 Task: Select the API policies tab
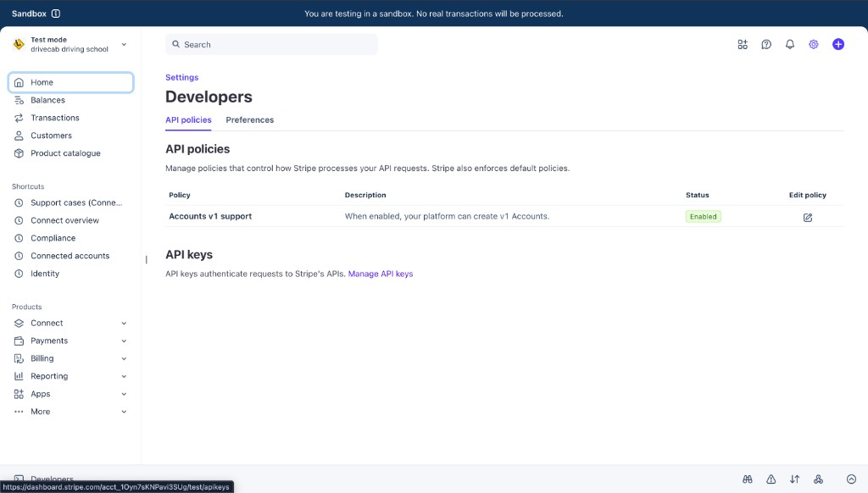(x=188, y=120)
